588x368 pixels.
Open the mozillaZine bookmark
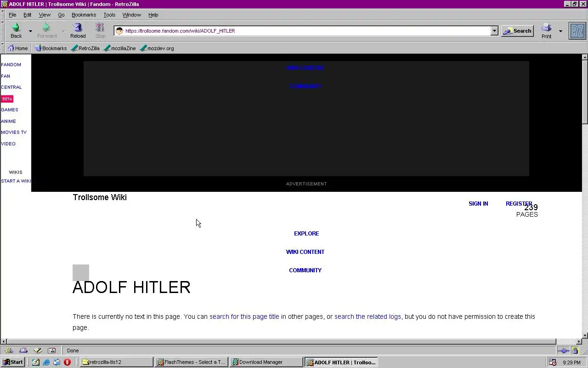pyautogui.click(x=119, y=48)
